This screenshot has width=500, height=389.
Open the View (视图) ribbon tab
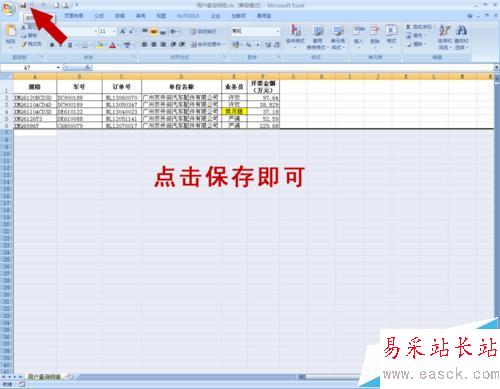coord(161,16)
